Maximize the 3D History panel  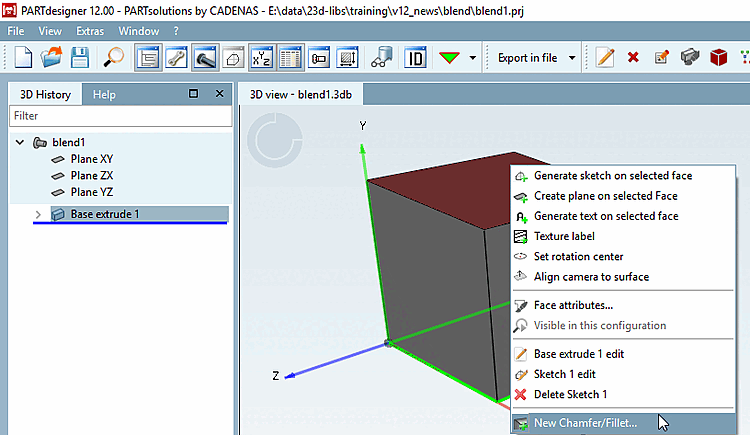193,94
